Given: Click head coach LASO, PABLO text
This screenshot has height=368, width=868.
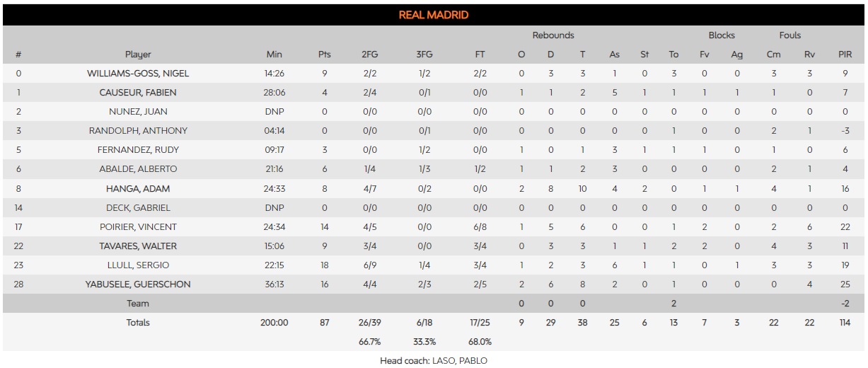Looking at the screenshot, I should click(x=433, y=360).
